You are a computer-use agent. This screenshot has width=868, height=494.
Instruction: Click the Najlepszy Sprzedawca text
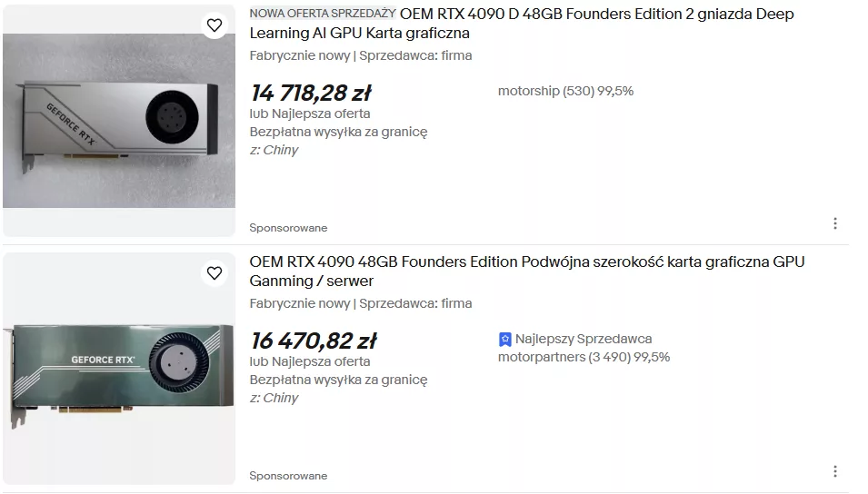(x=584, y=339)
